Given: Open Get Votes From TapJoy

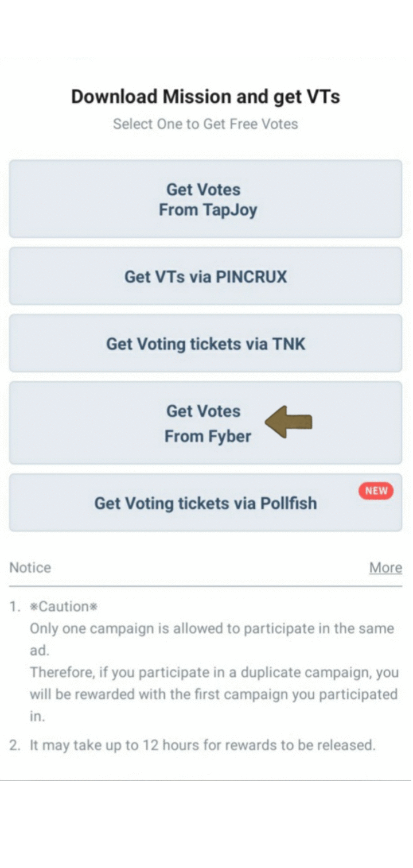Looking at the screenshot, I should click(205, 199).
